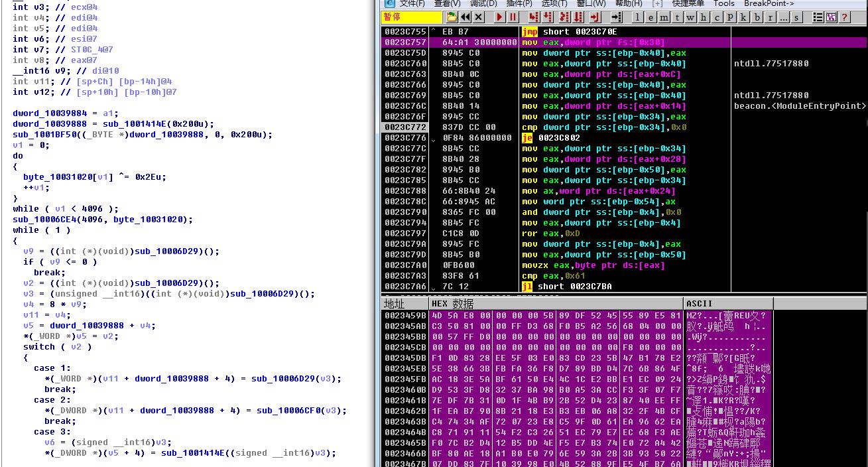Open the 文件(F) menu
868x467 pixels.
tap(412, 3)
